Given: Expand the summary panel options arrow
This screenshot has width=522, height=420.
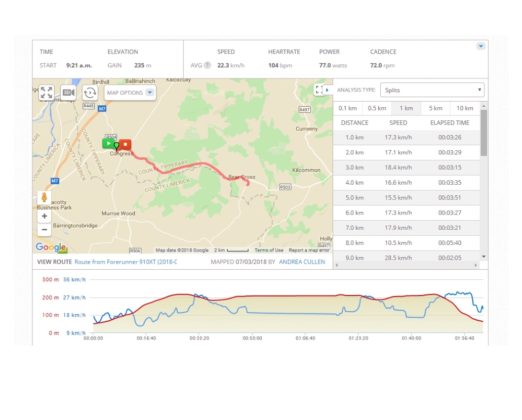Looking at the screenshot, I should point(480,46).
